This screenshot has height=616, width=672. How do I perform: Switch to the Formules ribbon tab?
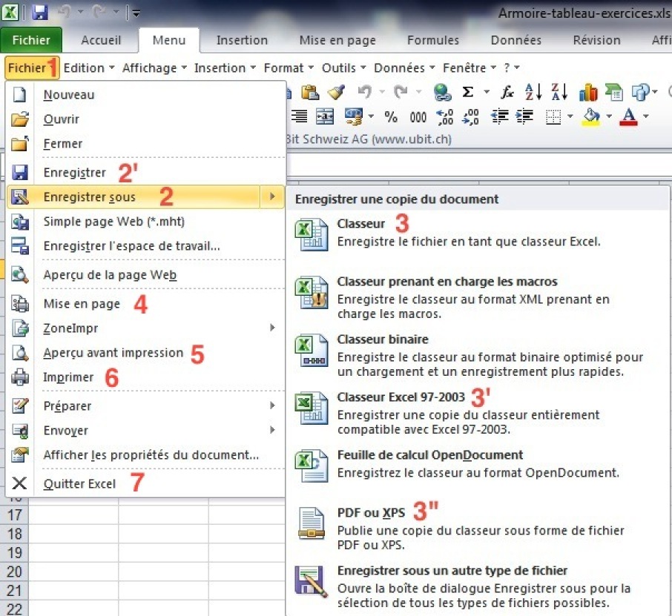coord(433,40)
